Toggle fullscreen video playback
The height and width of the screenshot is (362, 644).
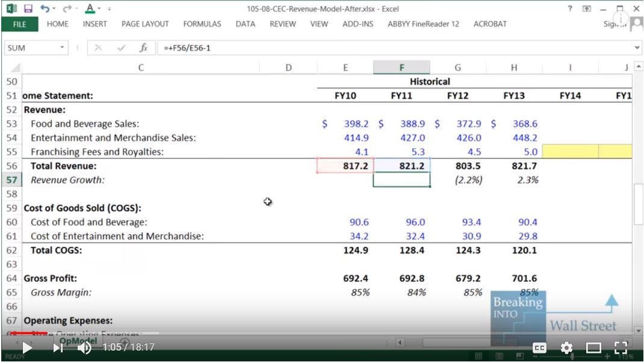(621, 348)
